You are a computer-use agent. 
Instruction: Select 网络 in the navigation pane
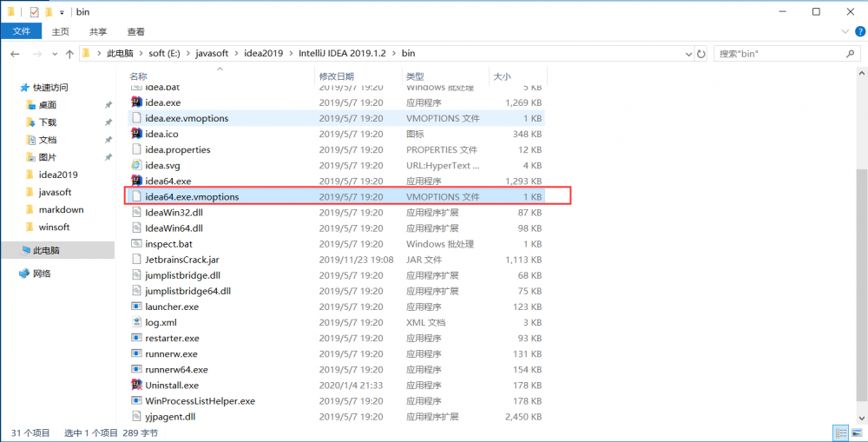pyautogui.click(x=42, y=273)
